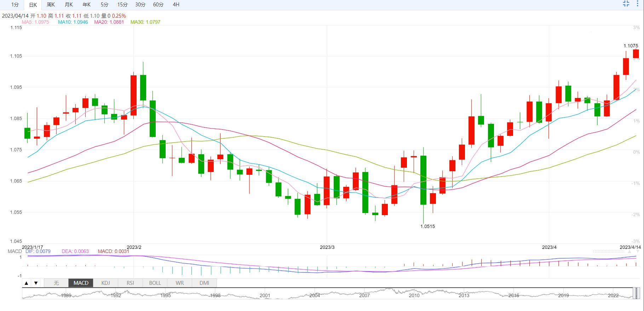This screenshot has width=644, height=311.
Task: Click the 2023/4 x-axis date label
Action: 549,247
